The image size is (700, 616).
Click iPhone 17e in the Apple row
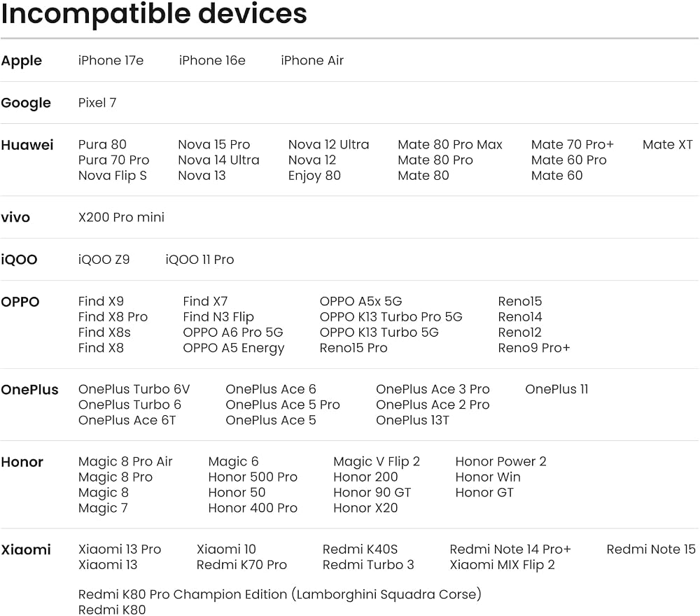point(111,60)
